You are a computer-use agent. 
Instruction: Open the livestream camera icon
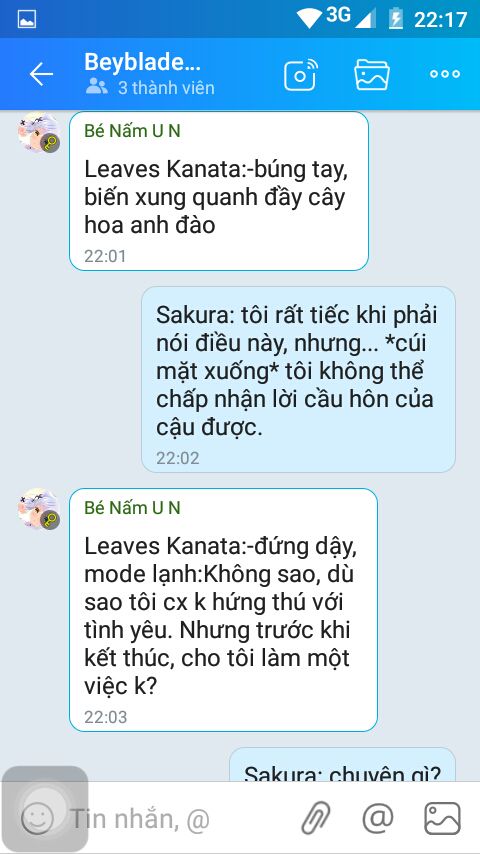(300, 74)
